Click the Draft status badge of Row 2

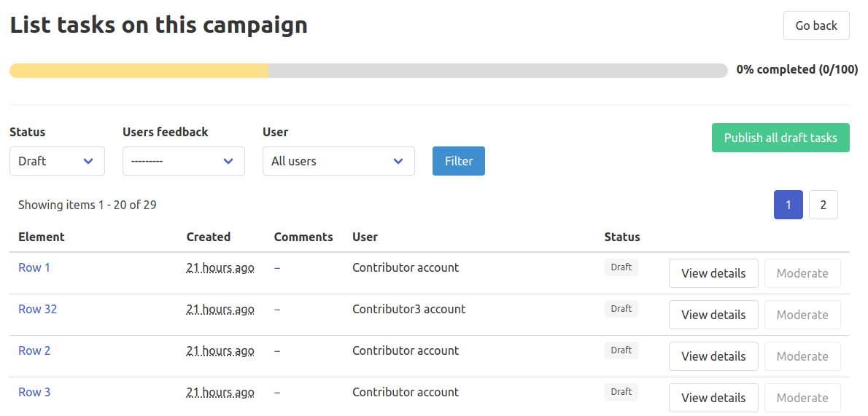(x=621, y=350)
